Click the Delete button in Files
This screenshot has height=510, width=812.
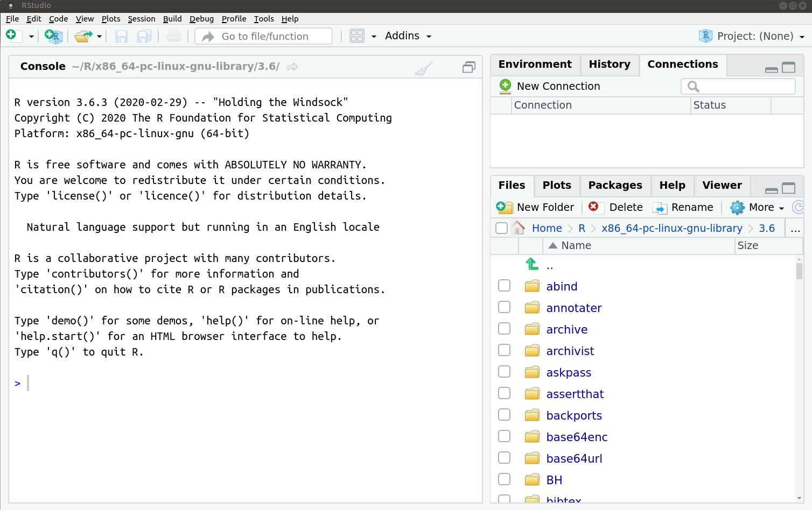pos(616,207)
